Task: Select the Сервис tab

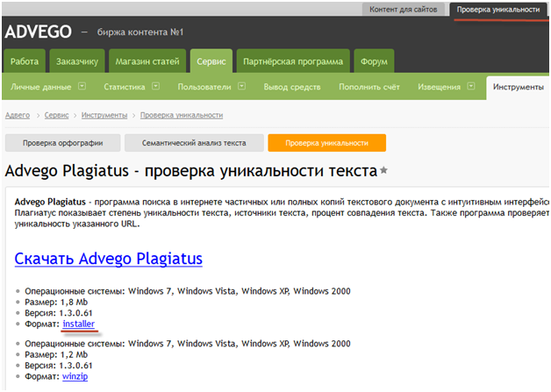Action: pyautogui.click(x=211, y=61)
